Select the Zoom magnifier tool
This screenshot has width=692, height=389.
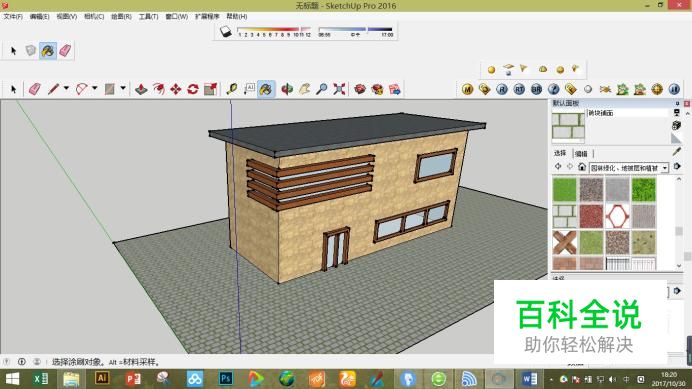(x=321, y=89)
